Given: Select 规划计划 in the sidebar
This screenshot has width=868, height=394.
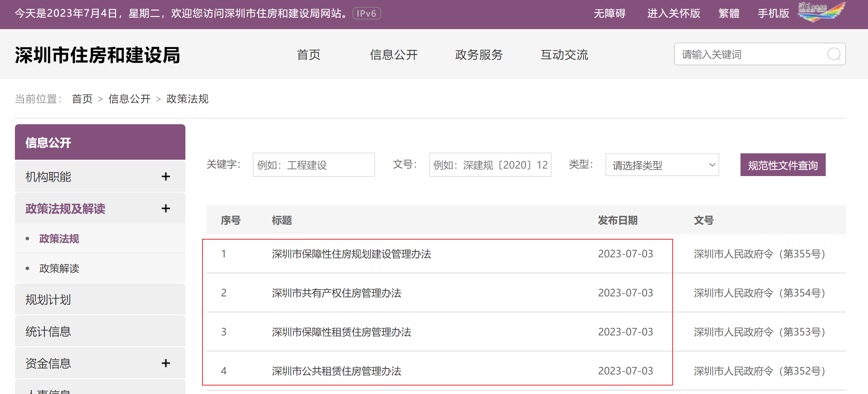Looking at the screenshot, I should click(48, 300).
